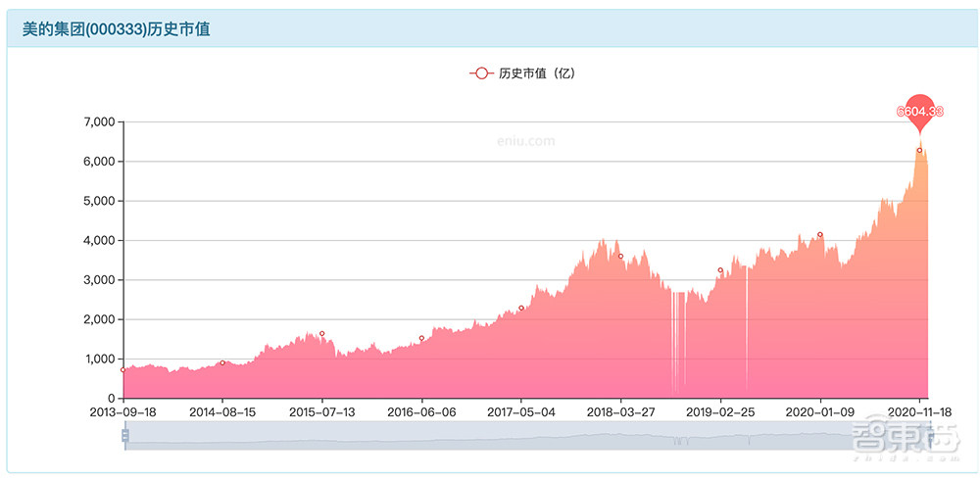The image size is (980, 480).
Task: Click the 7,000 y-axis value label
Action: 100,121
